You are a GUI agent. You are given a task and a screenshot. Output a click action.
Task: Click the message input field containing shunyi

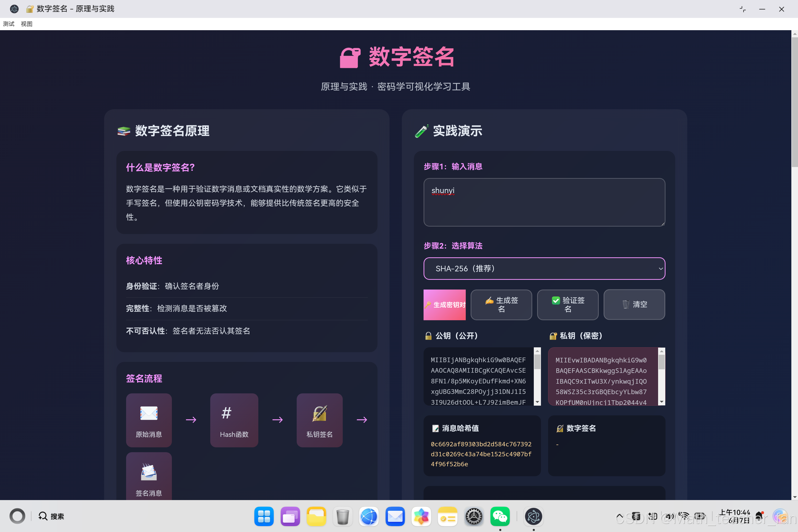(x=544, y=202)
